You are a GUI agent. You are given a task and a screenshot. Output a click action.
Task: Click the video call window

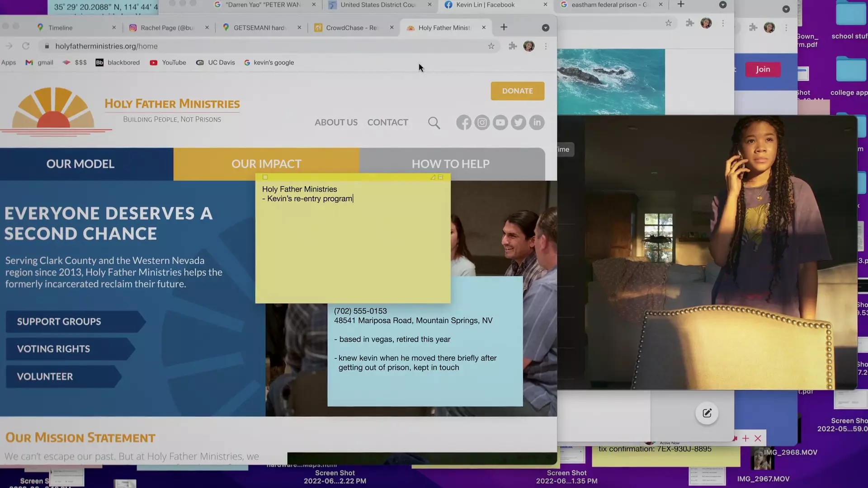pos(707,252)
